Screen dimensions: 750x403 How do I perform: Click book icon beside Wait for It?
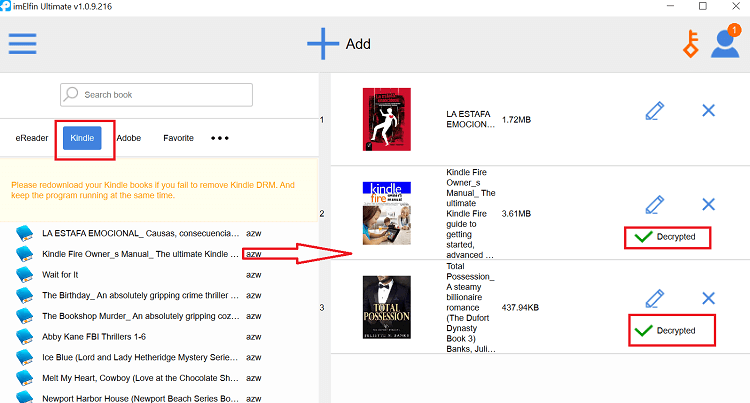click(x=24, y=274)
